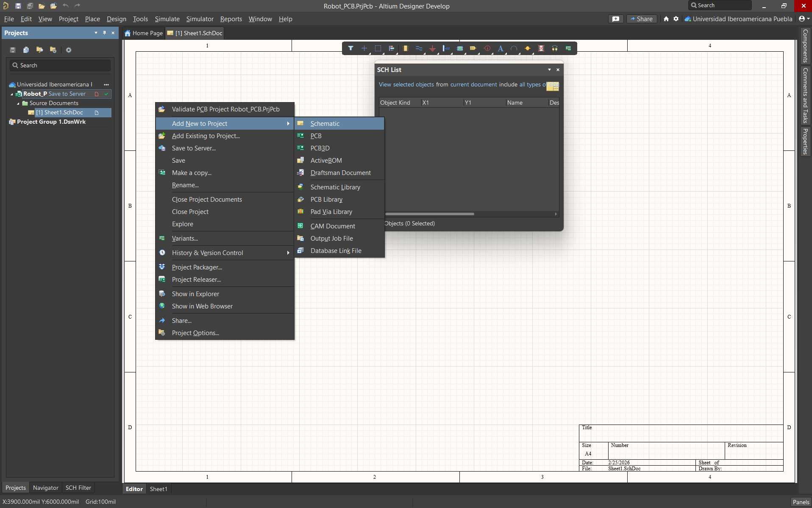Image resolution: width=812 pixels, height=508 pixels.
Task: Click inside the Projects search field
Action: [x=59, y=65]
